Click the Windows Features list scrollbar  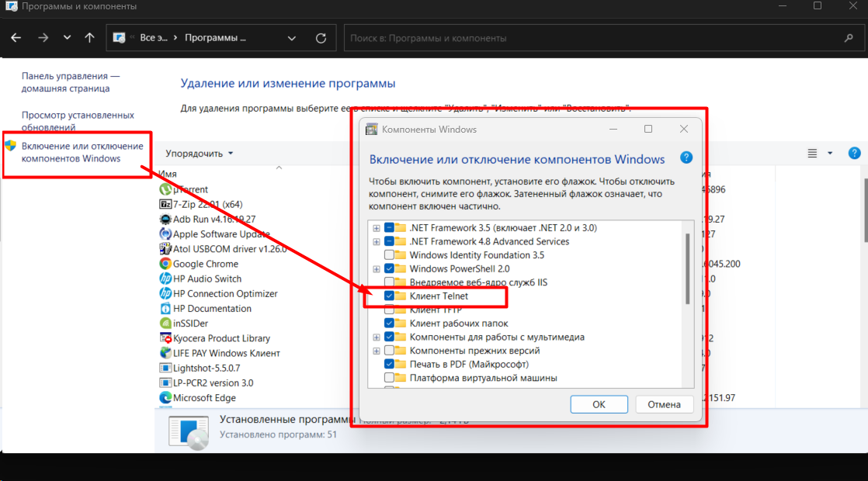[688, 268]
